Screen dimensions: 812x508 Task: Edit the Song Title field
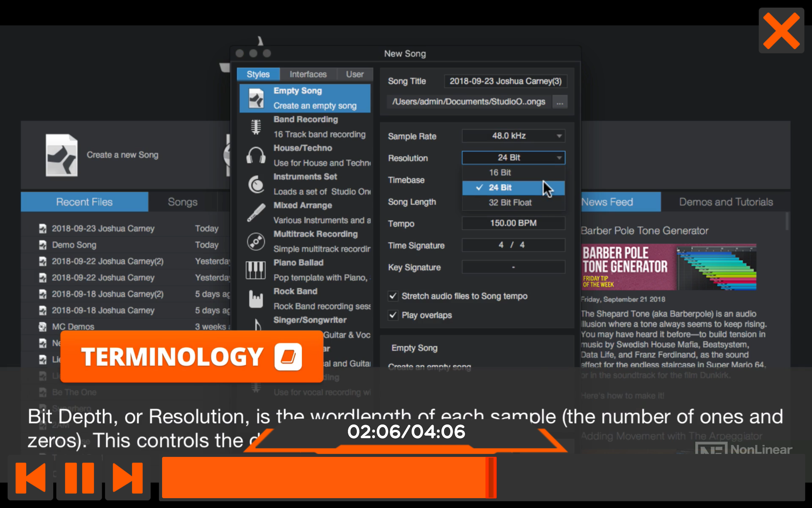505,81
